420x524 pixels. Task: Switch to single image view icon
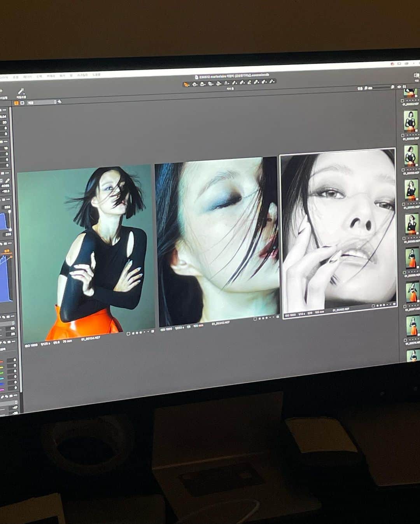click(x=22, y=103)
